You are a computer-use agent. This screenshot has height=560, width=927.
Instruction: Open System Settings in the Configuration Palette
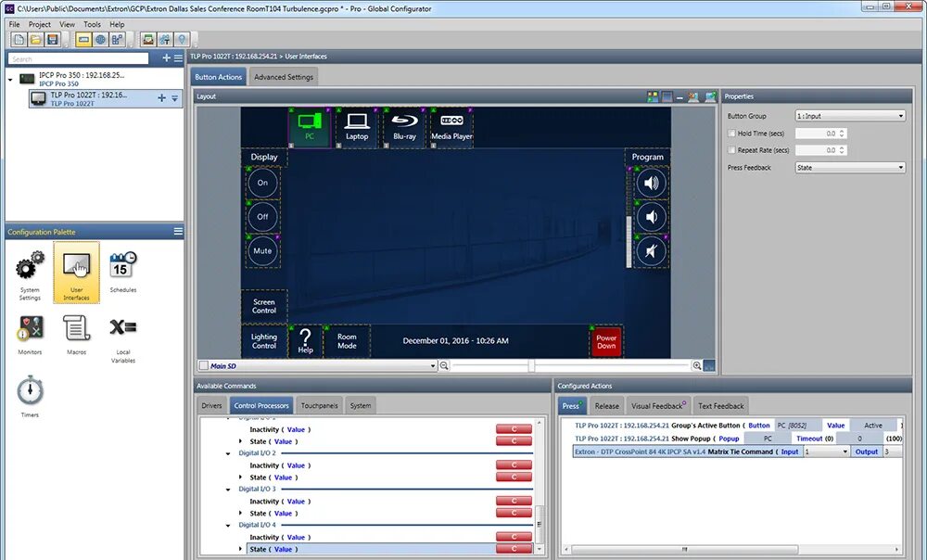[30, 274]
